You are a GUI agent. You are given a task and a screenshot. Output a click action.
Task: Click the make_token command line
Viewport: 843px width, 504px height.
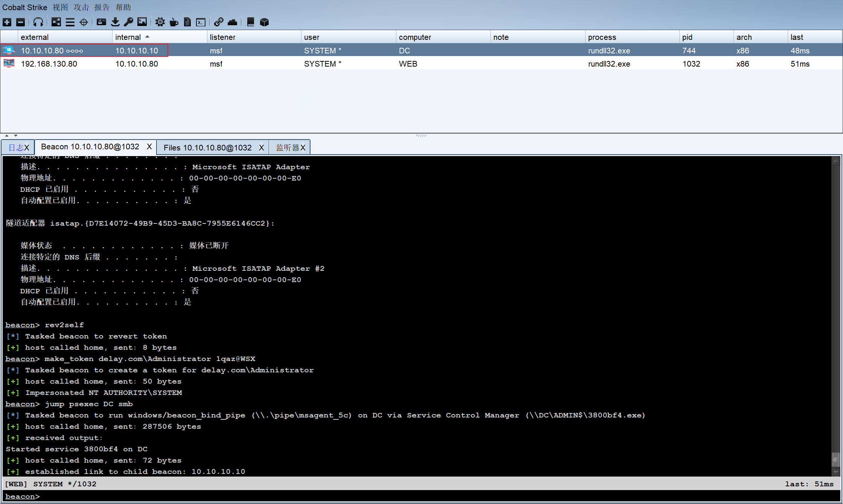131,358
